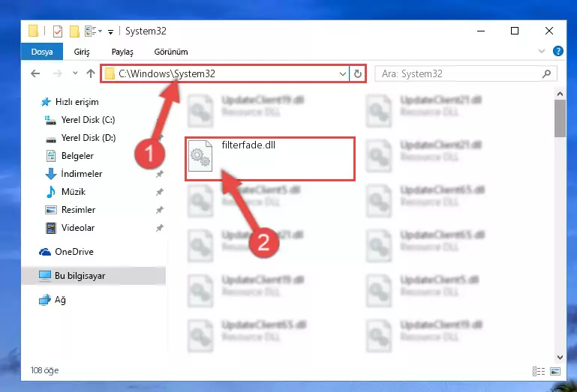Click the pin icon beside Videolar
577x392 pixels.
[x=159, y=228]
